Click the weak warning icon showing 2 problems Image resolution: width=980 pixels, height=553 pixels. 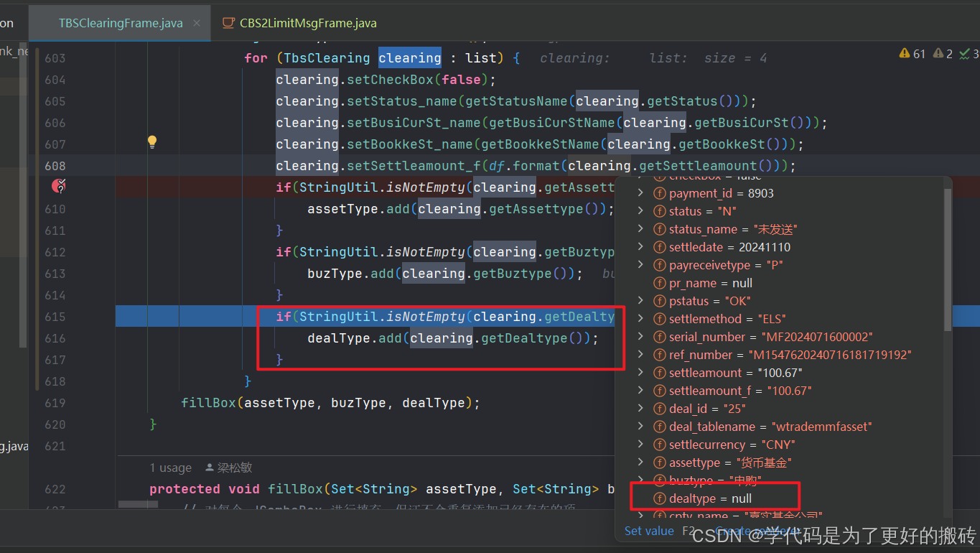pos(937,53)
